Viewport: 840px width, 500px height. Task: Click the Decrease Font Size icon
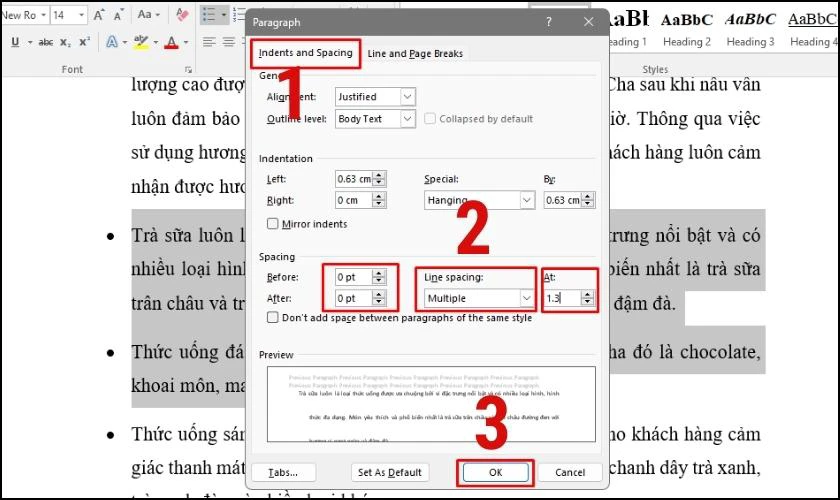[118, 15]
